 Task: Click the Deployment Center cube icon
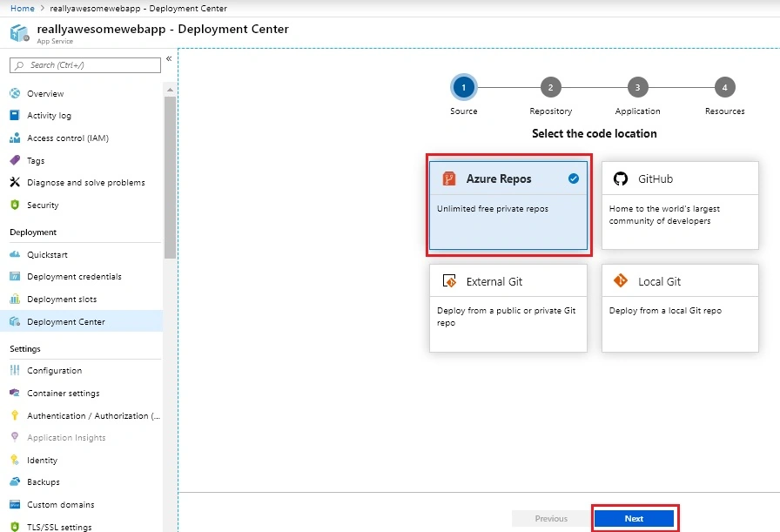(15, 321)
